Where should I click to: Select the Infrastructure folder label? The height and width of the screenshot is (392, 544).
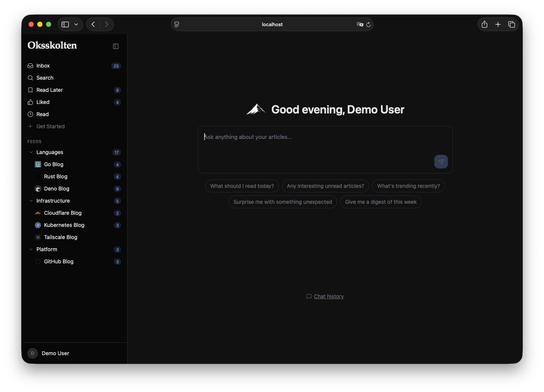pyautogui.click(x=53, y=201)
